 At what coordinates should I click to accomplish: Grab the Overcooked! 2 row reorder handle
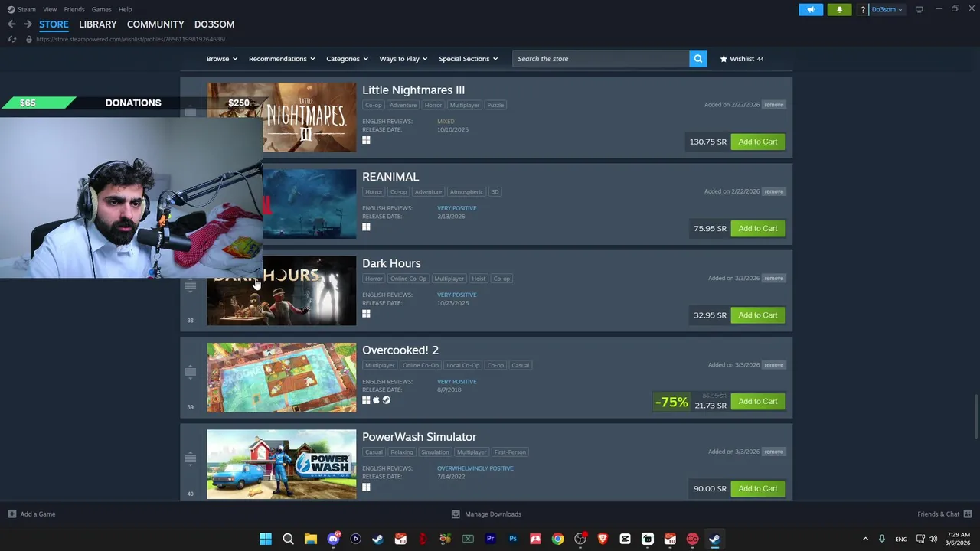[190, 372]
